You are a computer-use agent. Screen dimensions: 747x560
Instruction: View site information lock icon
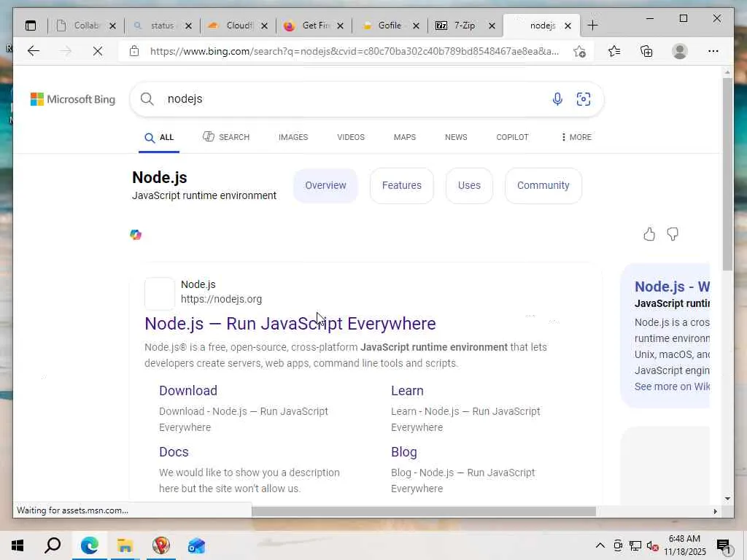tap(134, 51)
